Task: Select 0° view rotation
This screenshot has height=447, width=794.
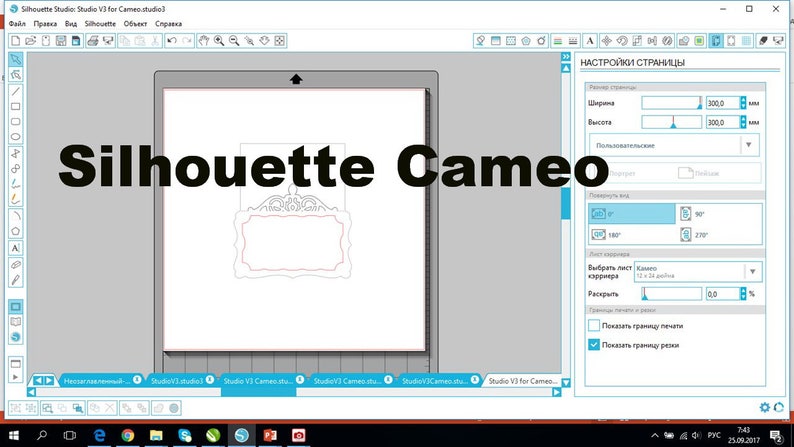Action: point(631,214)
